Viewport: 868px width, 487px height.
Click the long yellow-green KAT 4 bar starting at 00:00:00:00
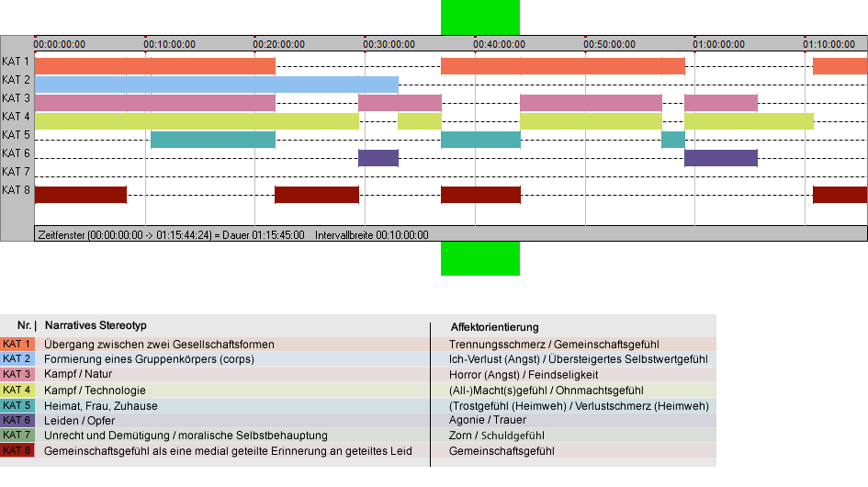point(197,121)
